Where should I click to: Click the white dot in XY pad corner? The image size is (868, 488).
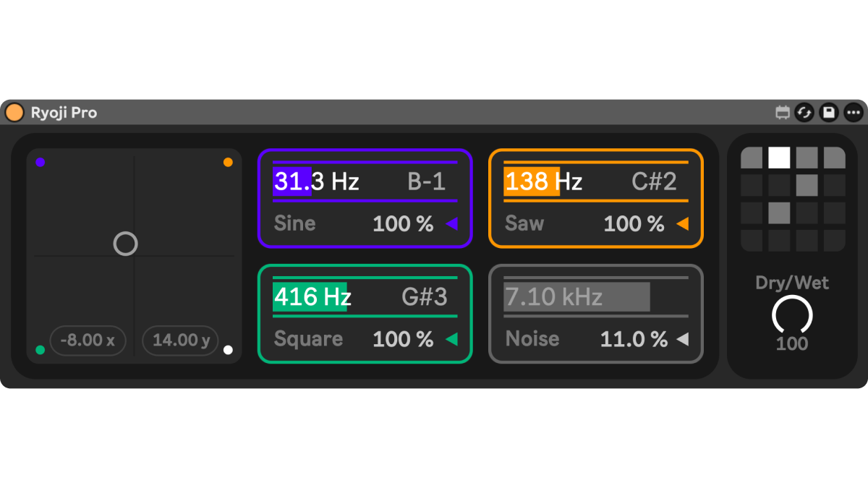click(x=228, y=350)
